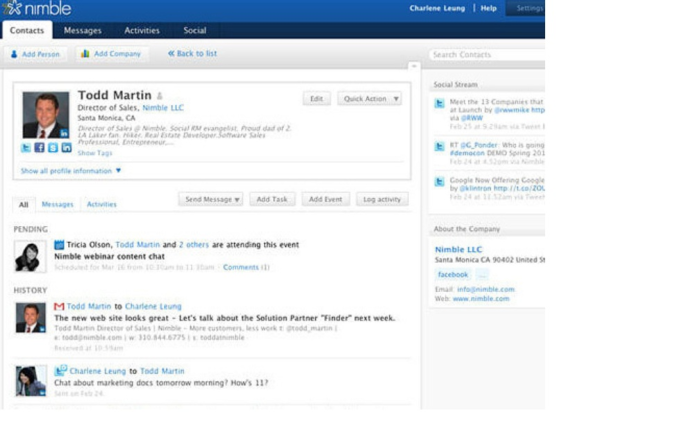Open Settings in the header

[x=529, y=8]
